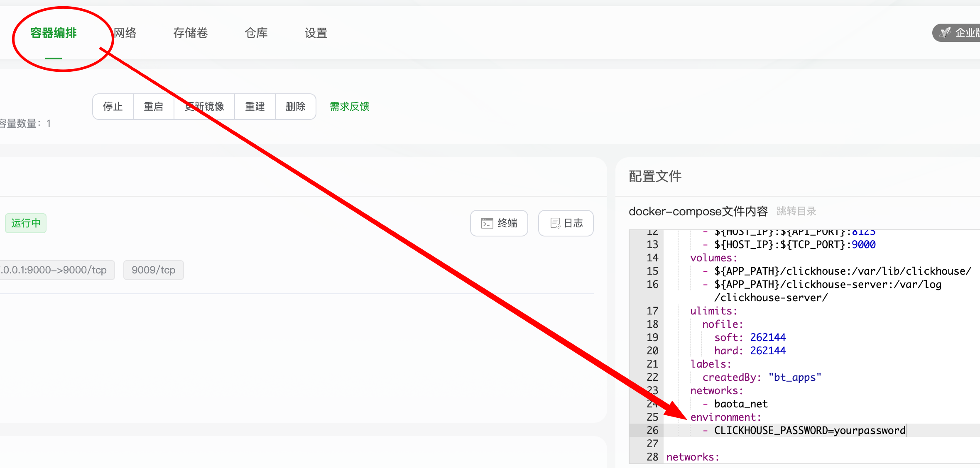Click the 删除 button
The image size is (980, 468).
pos(296,107)
